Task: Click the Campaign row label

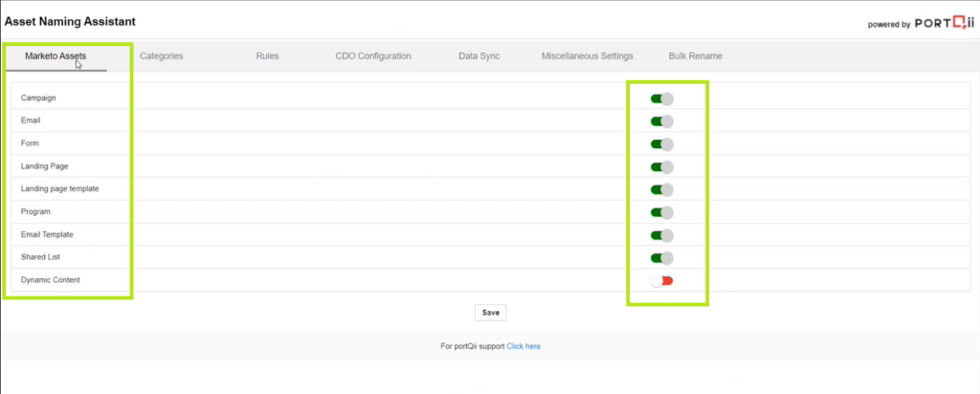Action: tap(38, 98)
